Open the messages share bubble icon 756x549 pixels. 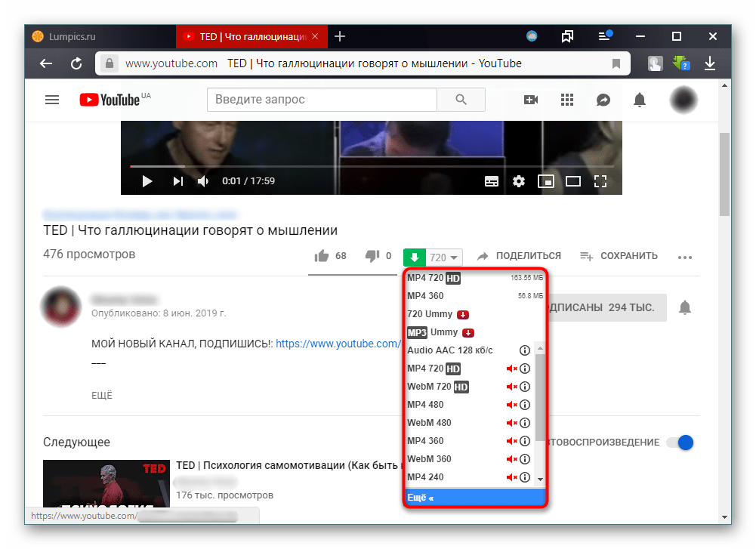coord(603,100)
